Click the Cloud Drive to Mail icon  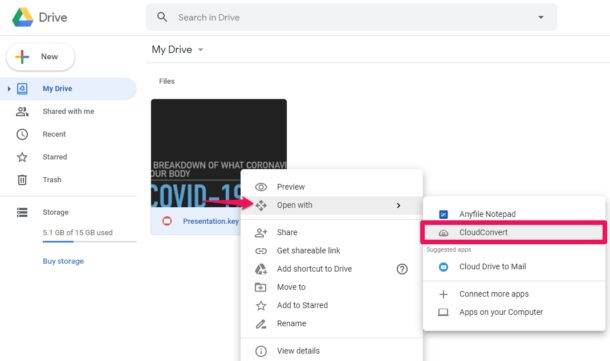coord(443,267)
